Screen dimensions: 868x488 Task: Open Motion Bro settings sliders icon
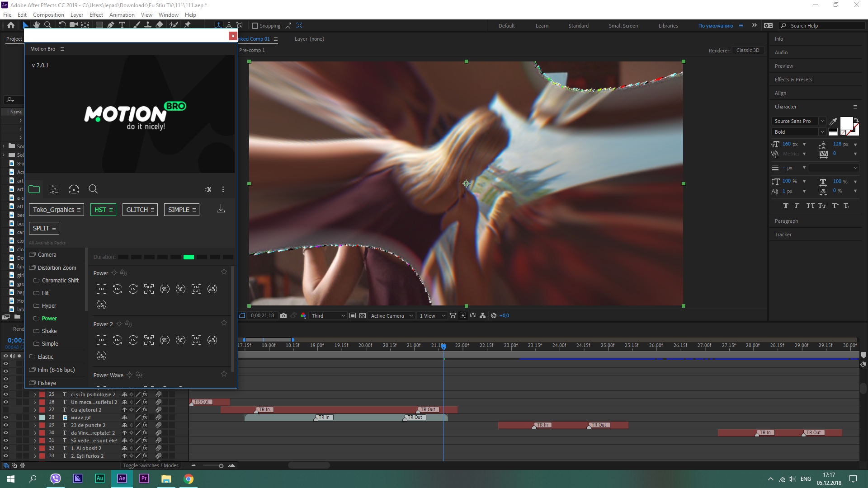pyautogui.click(x=54, y=189)
